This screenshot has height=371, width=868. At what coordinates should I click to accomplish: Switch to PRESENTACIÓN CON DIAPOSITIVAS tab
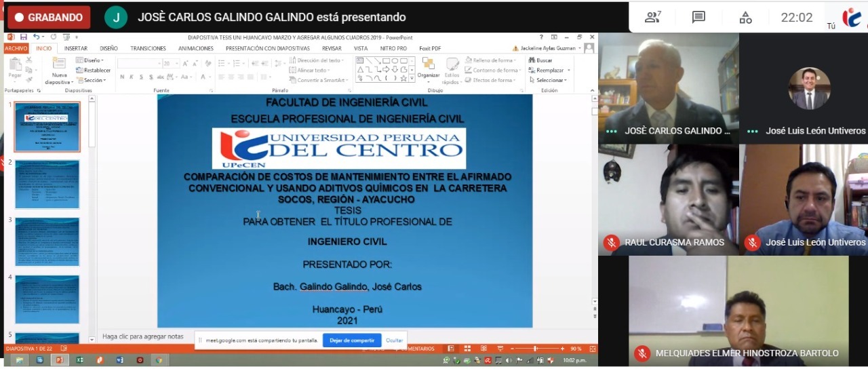click(268, 49)
